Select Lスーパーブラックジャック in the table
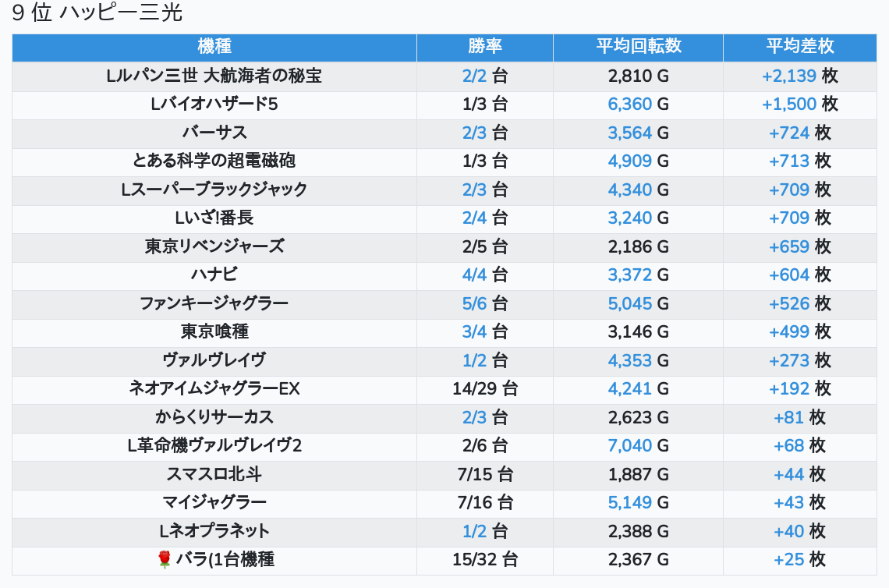The height and width of the screenshot is (588, 889). (x=214, y=190)
